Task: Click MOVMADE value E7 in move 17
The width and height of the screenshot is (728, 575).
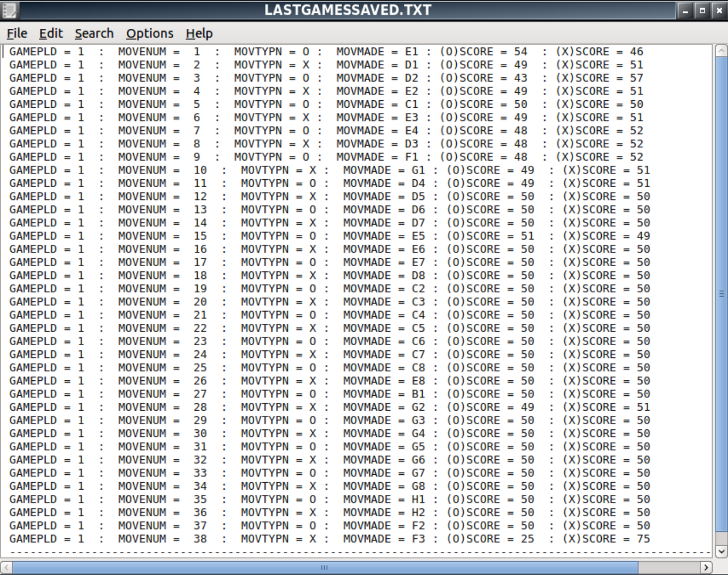Action: [418, 262]
